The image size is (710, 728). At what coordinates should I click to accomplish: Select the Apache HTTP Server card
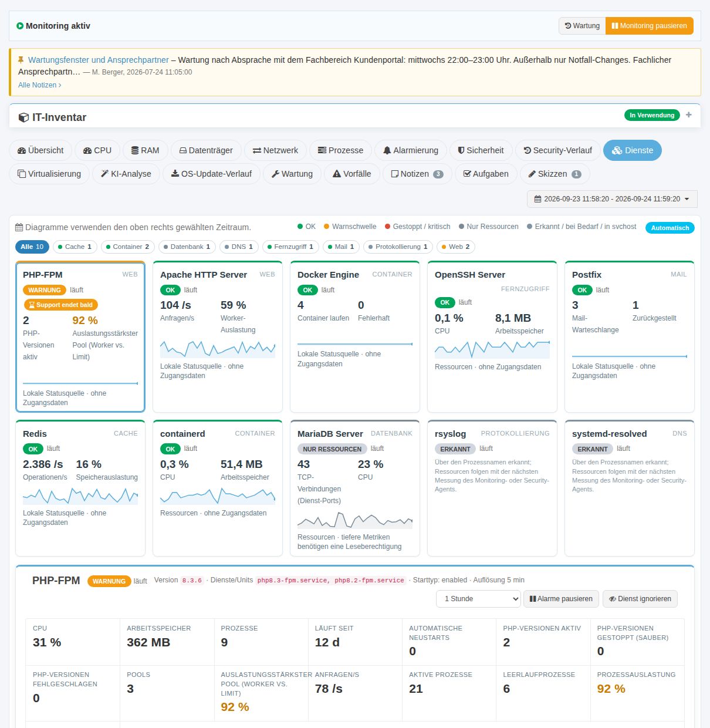point(218,337)
